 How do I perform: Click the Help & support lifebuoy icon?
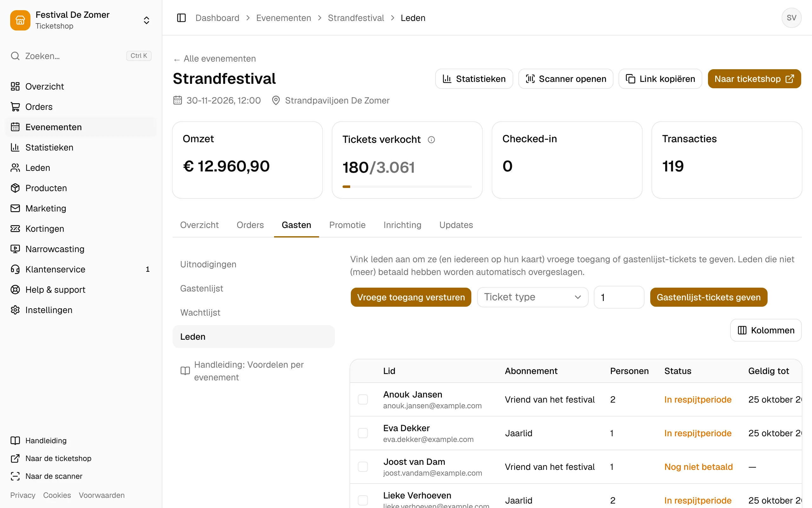click(15, 290)
